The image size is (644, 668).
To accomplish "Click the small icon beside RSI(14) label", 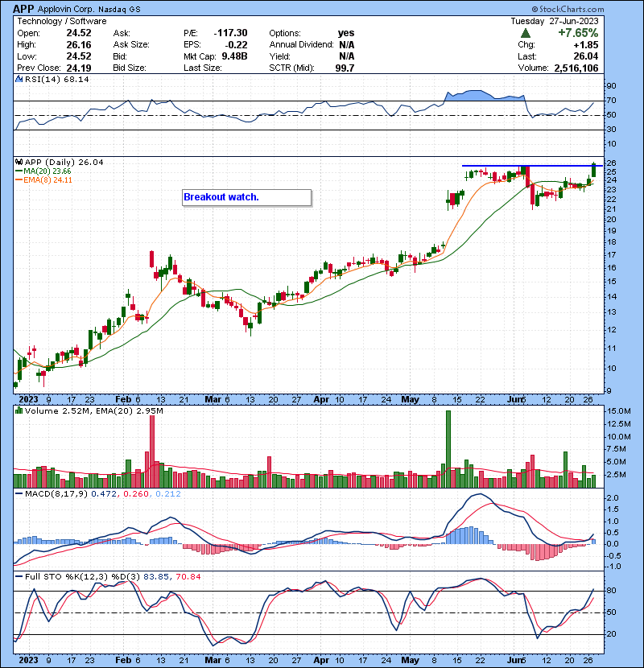I will point(19,79).
